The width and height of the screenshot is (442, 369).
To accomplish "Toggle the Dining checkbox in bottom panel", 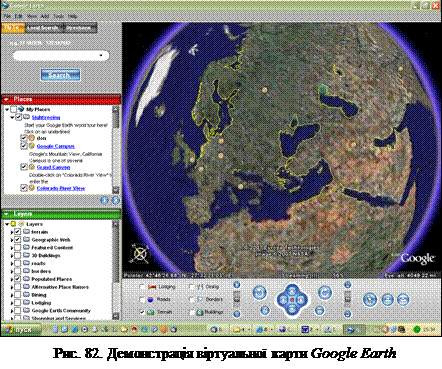I will pos(192,287).
